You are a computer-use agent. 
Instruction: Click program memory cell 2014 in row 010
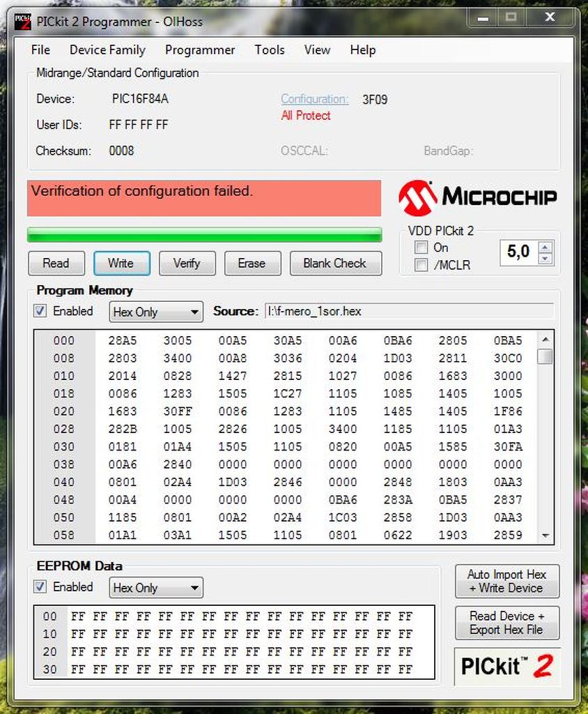pyautogui.click(x=123, y=376)
